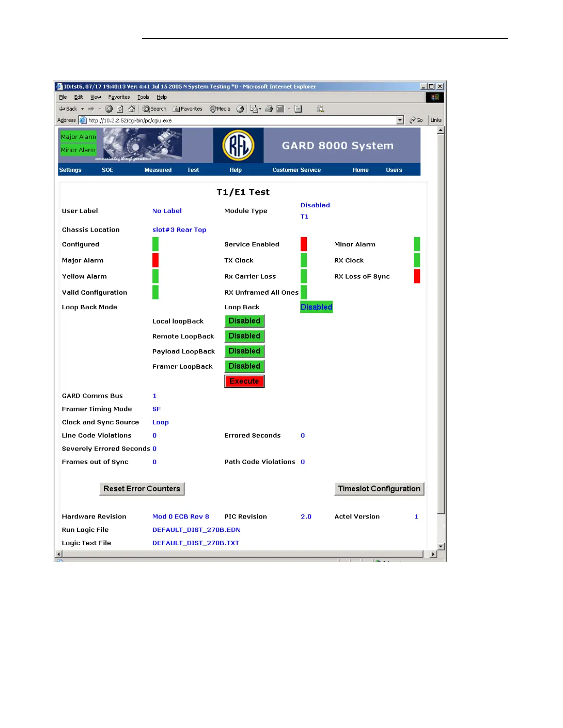
Task: Open the Favorites menu in menu bar
Action: click(x=119, y=97)
